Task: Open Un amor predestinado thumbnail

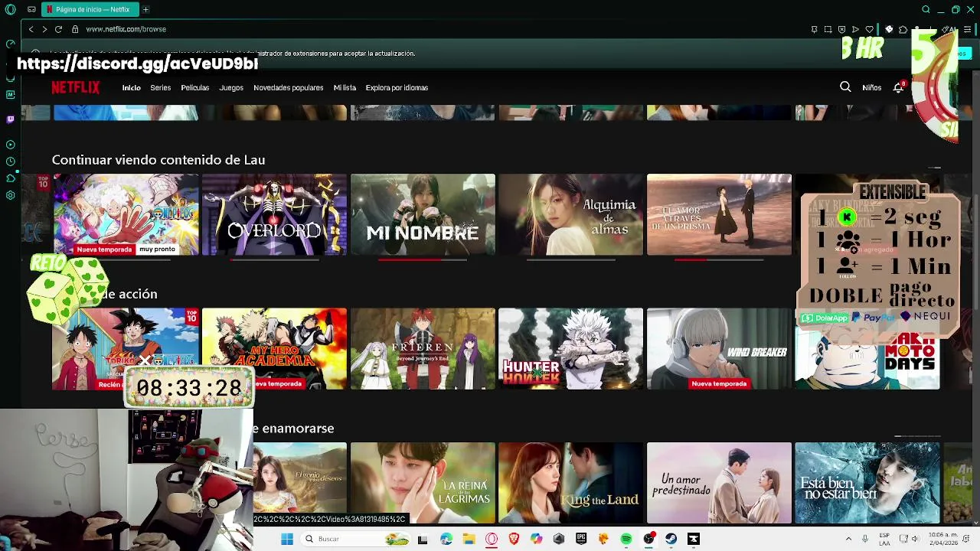Action: point(719,483)
